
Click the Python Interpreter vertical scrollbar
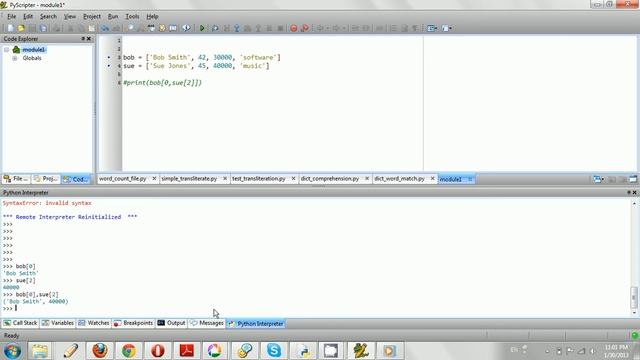[x=634, y=257]
